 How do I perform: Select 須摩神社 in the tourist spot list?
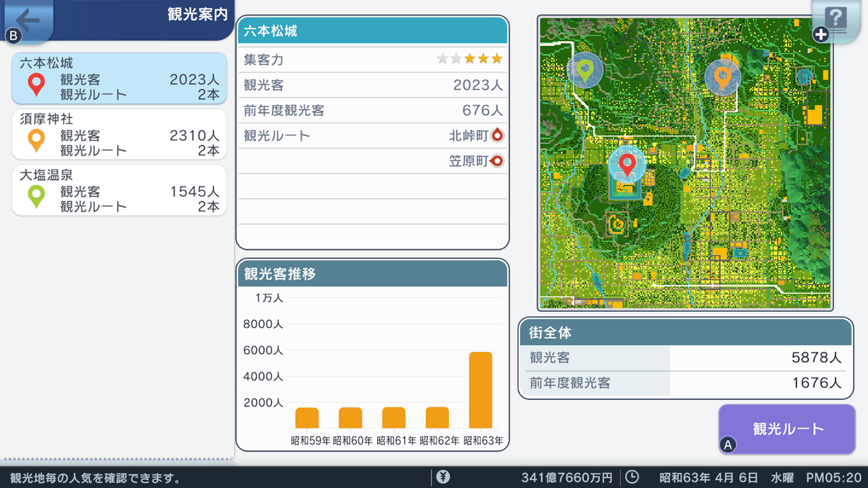(x=119, y=134)
